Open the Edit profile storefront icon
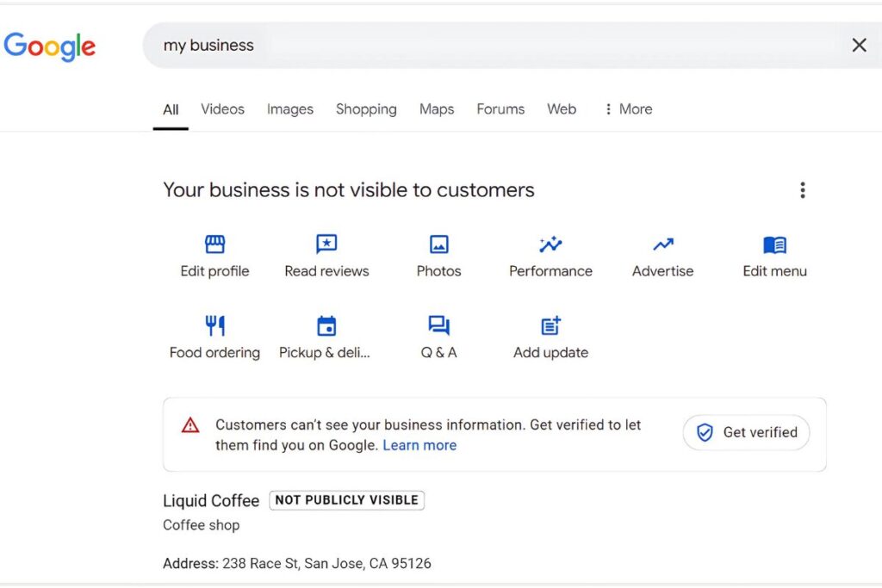Screen dimensions: 882x588 214,244
